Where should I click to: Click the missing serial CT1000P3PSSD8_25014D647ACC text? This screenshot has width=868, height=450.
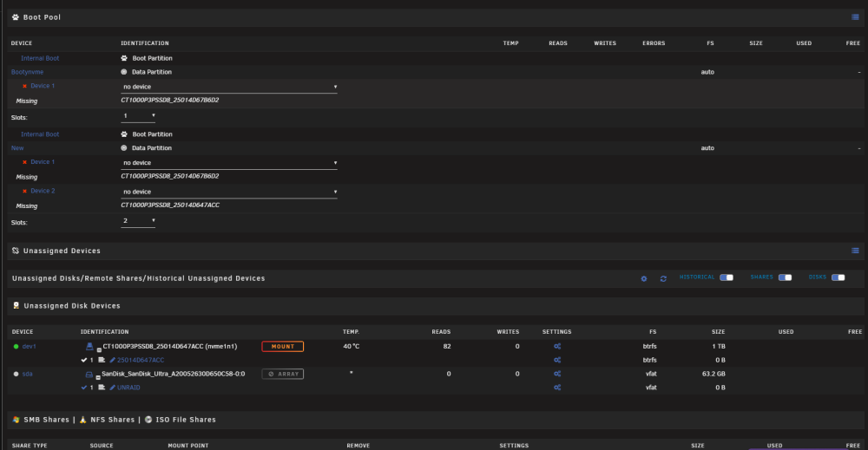[170, 205]
